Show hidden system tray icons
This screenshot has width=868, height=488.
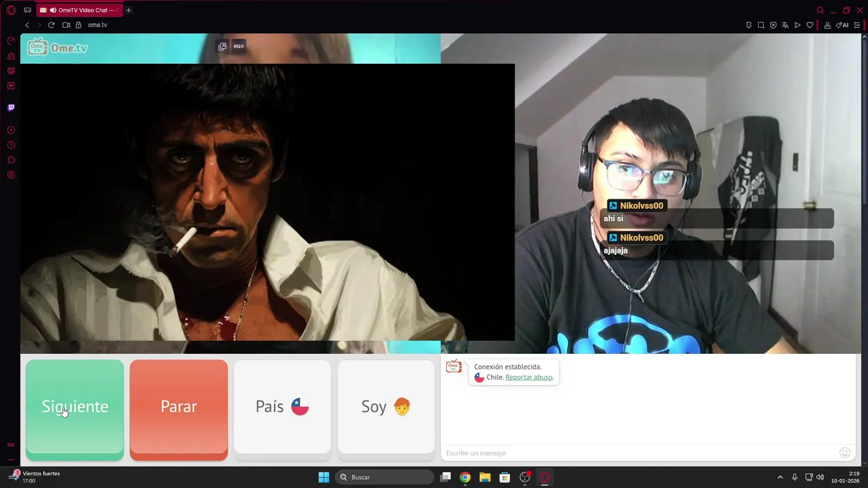tap(780, 477)
